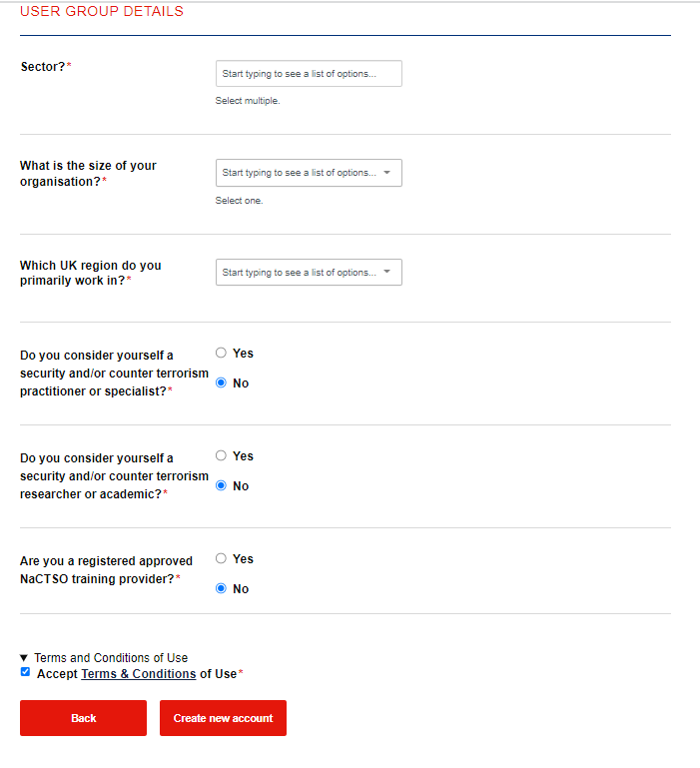Select Yes for practitioner or specialist

pos(222,353)
